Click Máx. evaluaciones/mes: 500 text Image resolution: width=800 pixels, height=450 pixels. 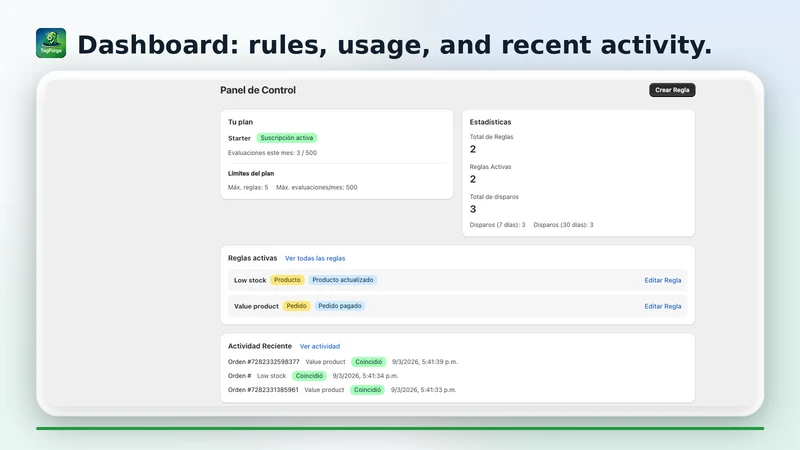tap(317, 187)
